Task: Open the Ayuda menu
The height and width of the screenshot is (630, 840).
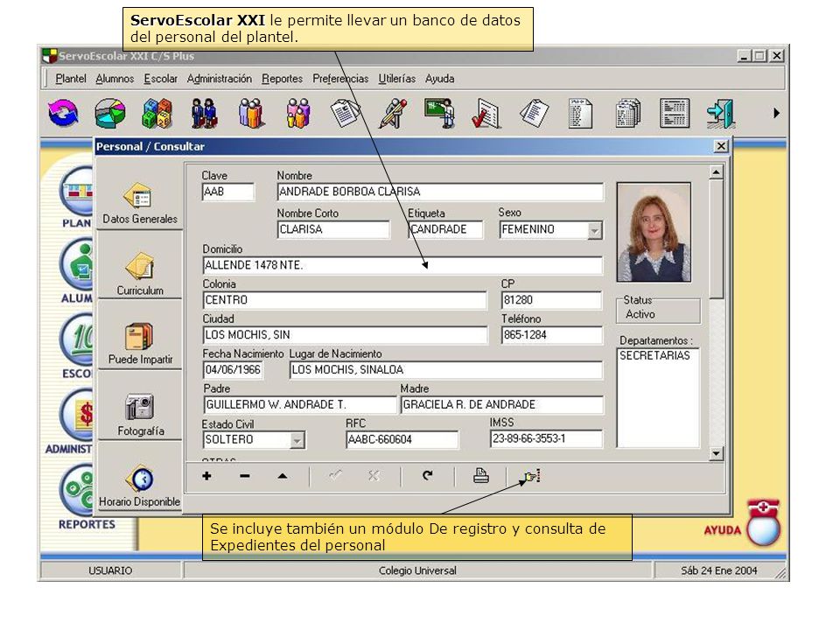Action: pos(439,79)
